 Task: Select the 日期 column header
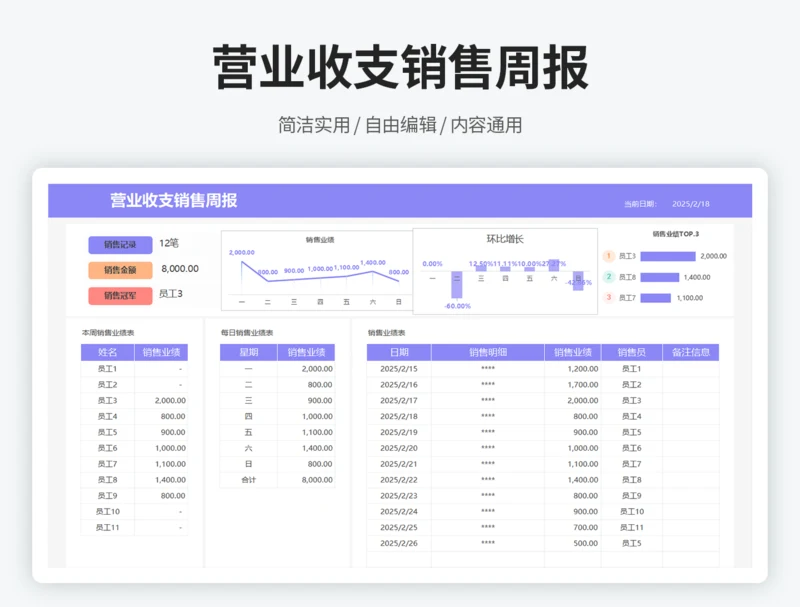click(x=399, y=352)
